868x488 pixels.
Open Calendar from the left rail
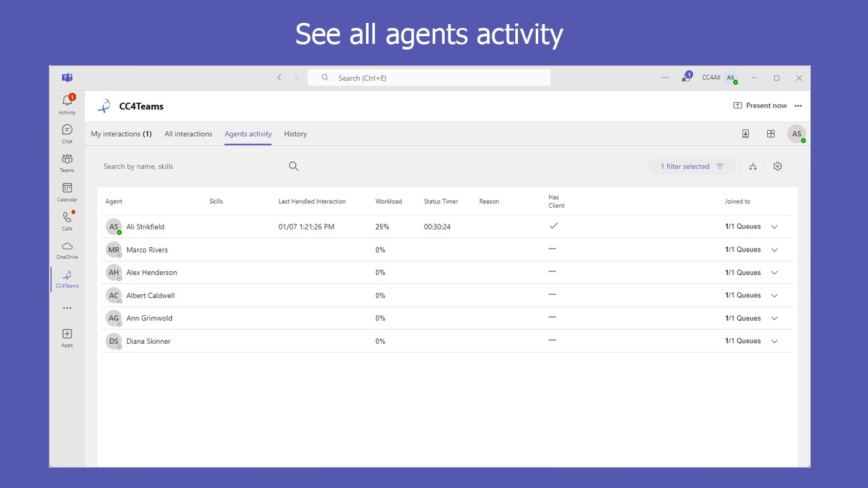pos(67,192)
